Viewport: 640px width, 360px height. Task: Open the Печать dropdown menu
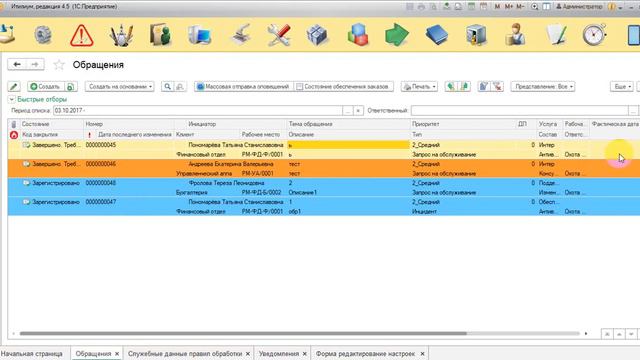tap(419, 87)
